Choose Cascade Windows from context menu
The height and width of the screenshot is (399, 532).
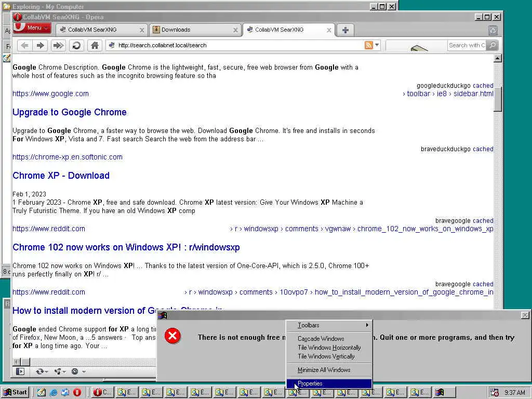[329, 339]
